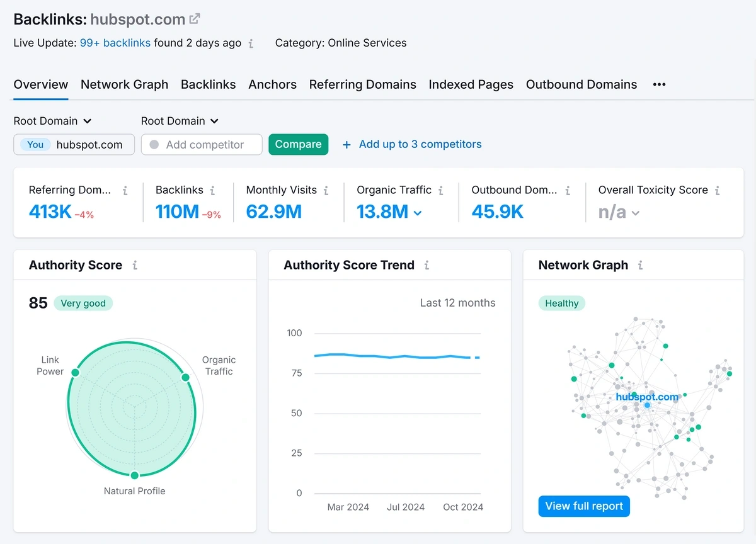Viewport: 756px width, 544px height.
Task: Show info for Backlinks metric
Action: point(212,190)
